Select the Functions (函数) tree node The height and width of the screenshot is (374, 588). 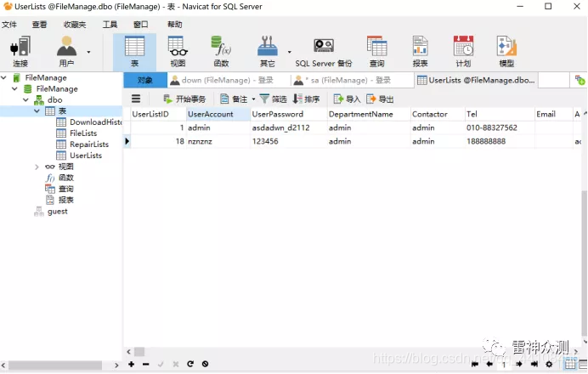59,178
